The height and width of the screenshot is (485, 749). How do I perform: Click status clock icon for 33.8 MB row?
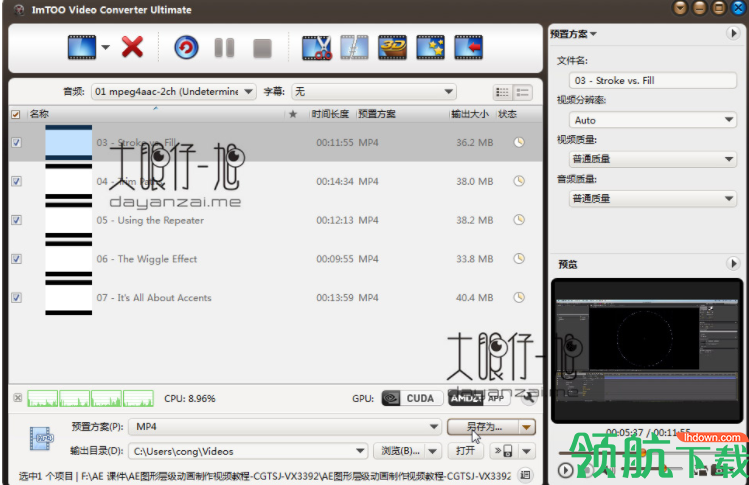click(x=519, y=258)
